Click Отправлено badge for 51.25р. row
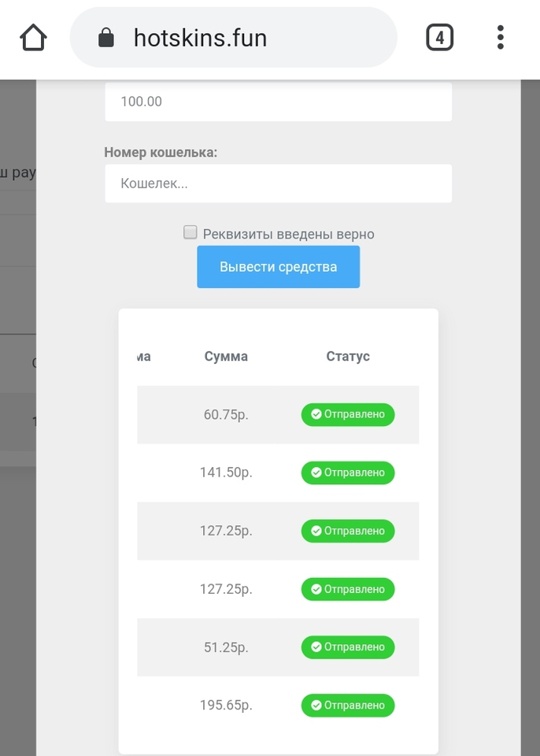The height and width of the screenshot is (756, 540). pyautogui.click(x=348, y=647)
